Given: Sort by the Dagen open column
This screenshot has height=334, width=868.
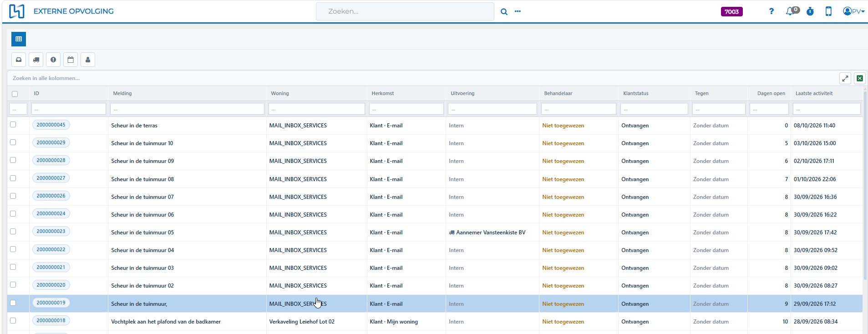Looking at the screenshot, I should [x=771, y=93].
